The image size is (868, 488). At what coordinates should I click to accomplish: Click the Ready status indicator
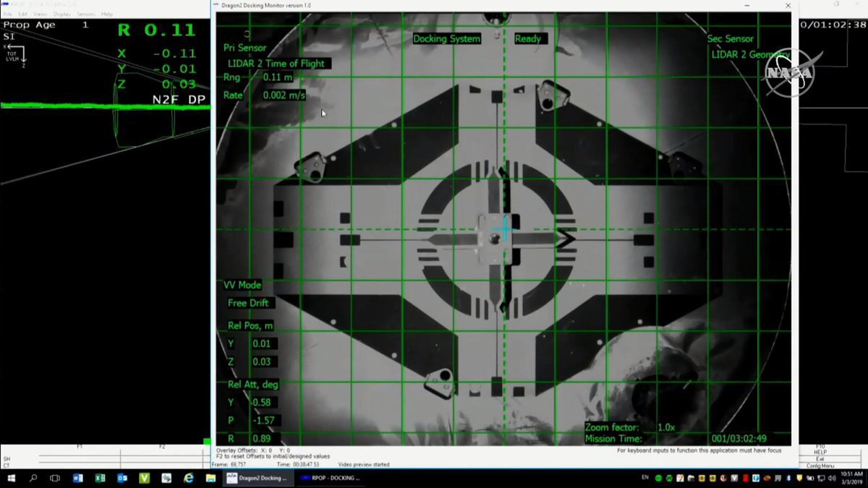click(x=530, y=39)
